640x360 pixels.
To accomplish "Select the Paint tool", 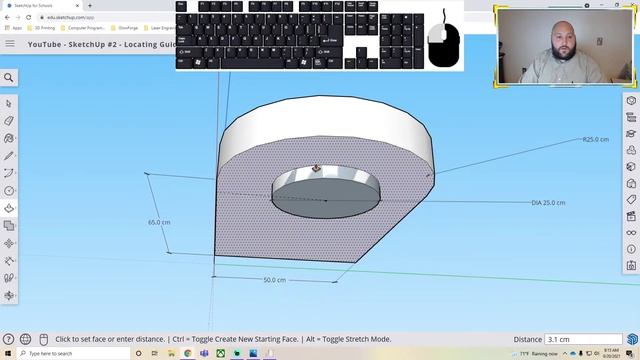I will [9, 138].
